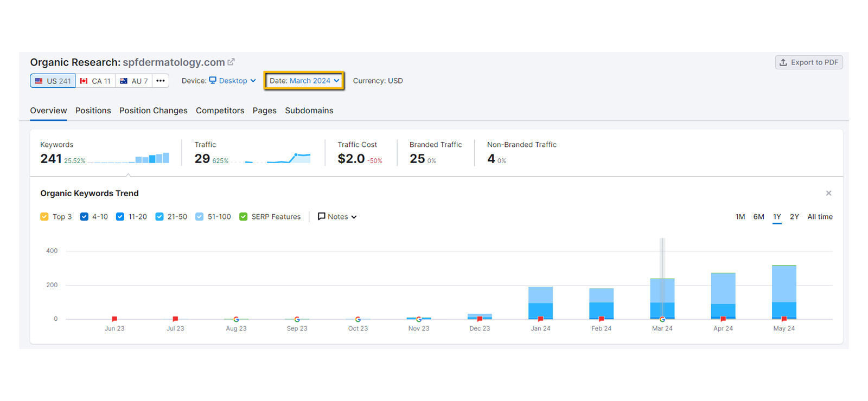Click the Australia flag database icon
The height and width of the screenshot is (401, 868).
(124, 81)
